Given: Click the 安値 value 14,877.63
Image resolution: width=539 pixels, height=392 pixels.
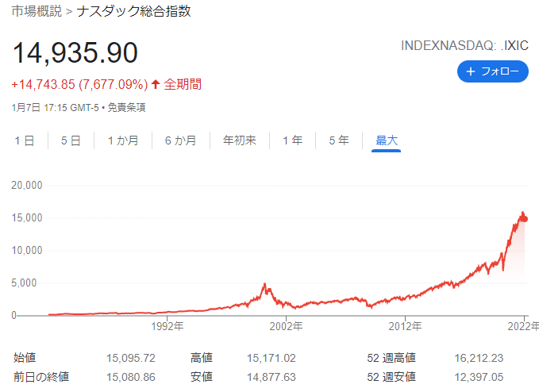Looking at the screenshot, I should pyautogui.click(x=271, y=377).
